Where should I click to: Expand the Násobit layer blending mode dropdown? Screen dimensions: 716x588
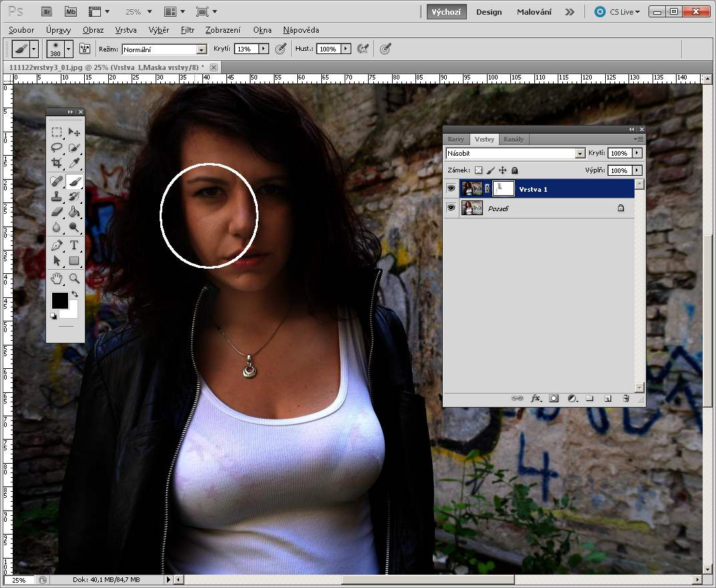tap(579, 154)
